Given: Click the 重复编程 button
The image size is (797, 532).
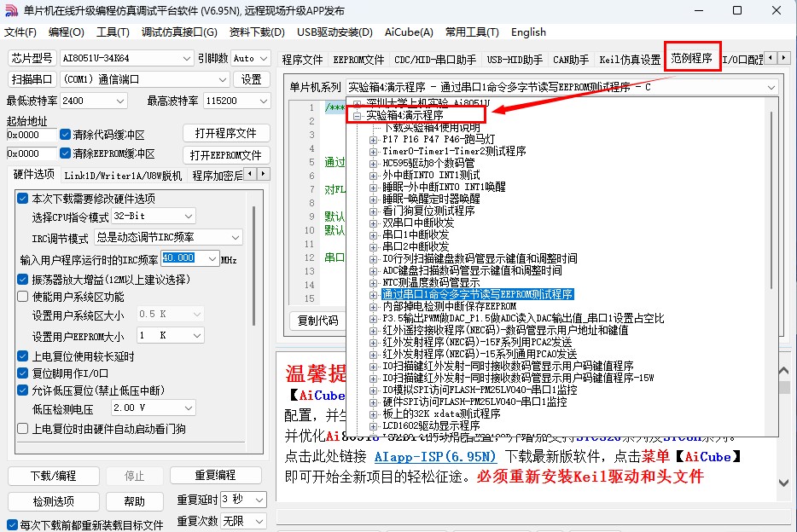Looking at the screenshot, I should (216, 475).
